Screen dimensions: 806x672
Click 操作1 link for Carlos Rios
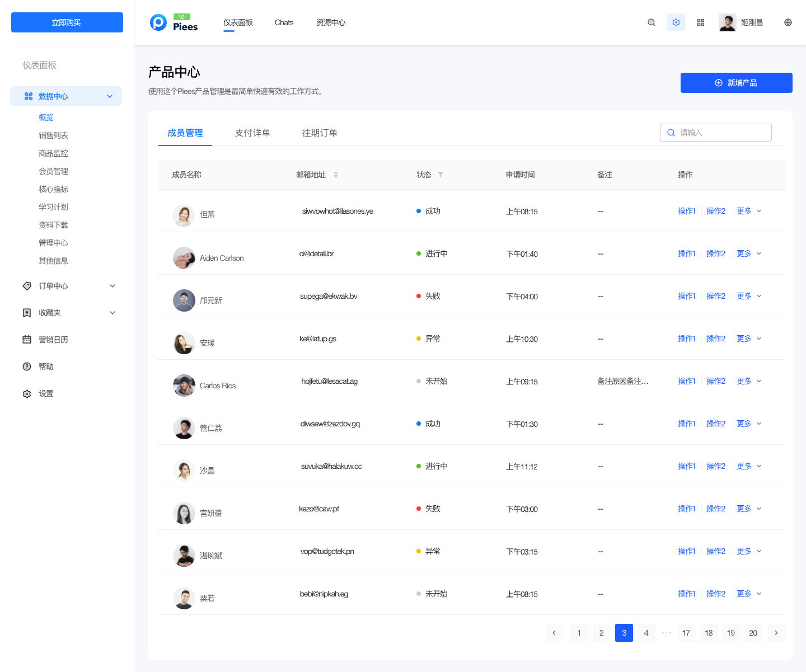coord(686,381)
